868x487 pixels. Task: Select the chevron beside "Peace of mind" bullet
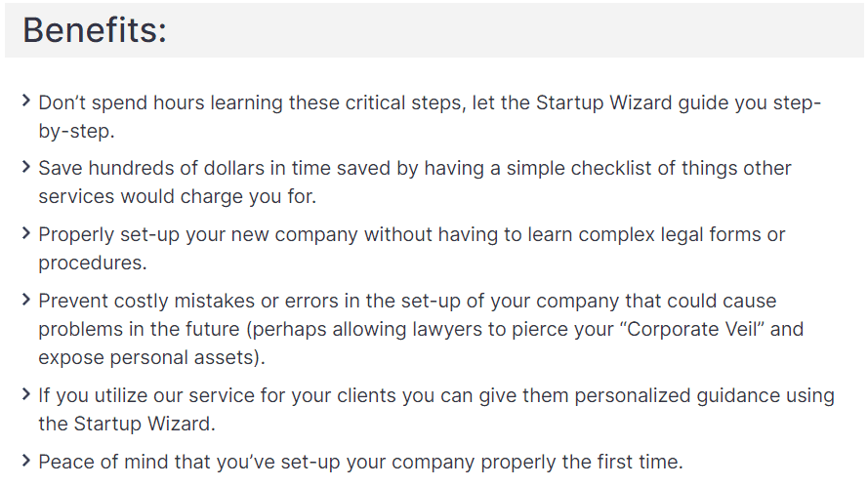pyautogui.click(x=26, y=460)
